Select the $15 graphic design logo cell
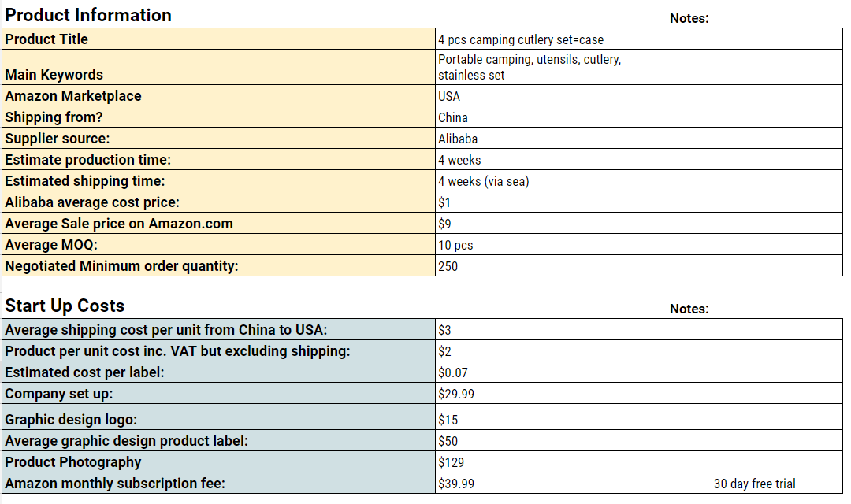Viewport: 851px width, 504px height. pyautogui.click(x=551, y=417)
